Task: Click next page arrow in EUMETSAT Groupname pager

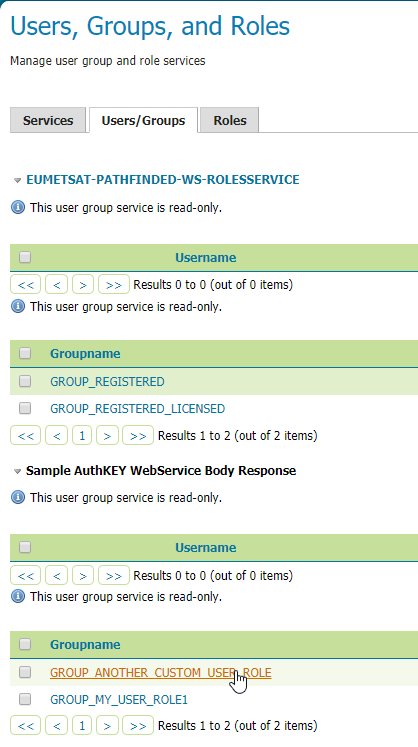Action: [107, 435]
